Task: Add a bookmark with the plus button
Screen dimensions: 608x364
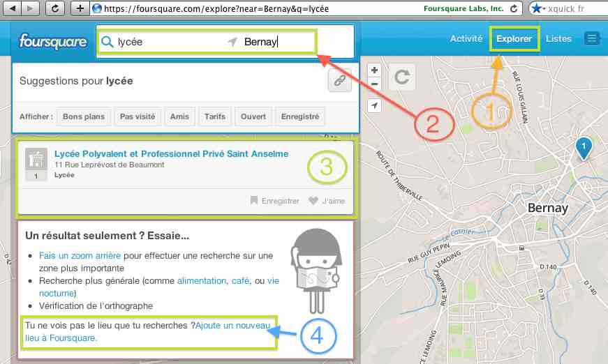Action: click(x=80, y=8)
